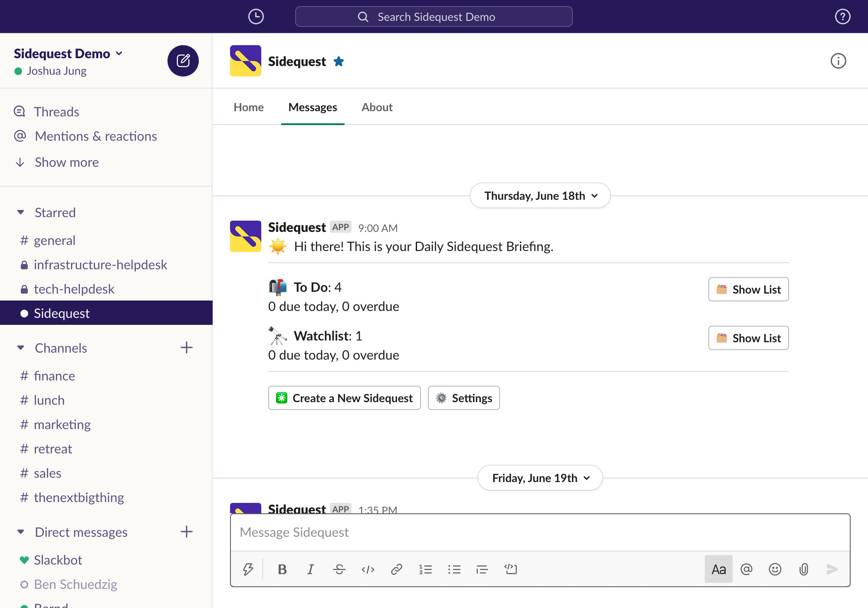Open the emoji picker
868x608 pixels.
click(x=775, y=569)
